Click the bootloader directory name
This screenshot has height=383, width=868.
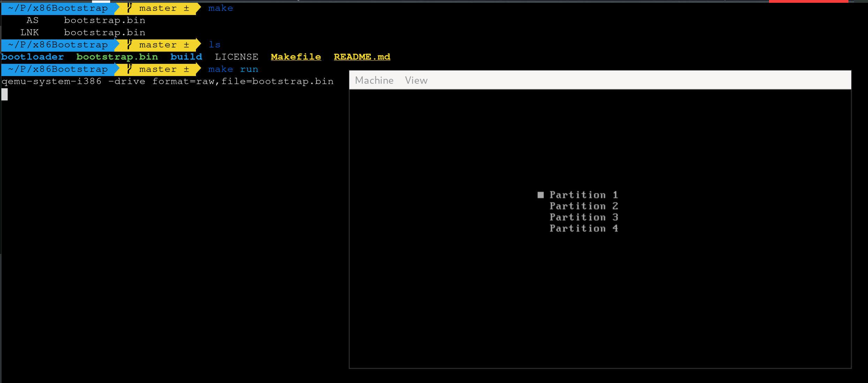[32, 57]
